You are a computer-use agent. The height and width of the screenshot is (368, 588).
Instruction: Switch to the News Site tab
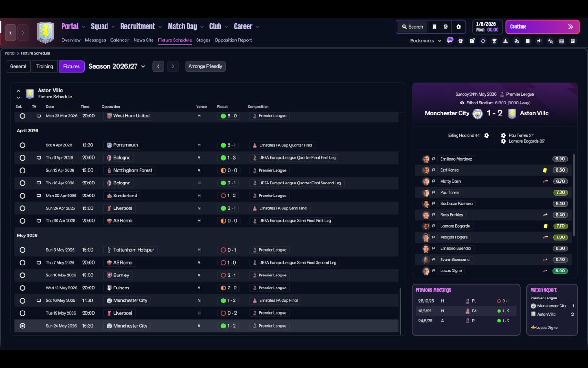coord(143,40)
